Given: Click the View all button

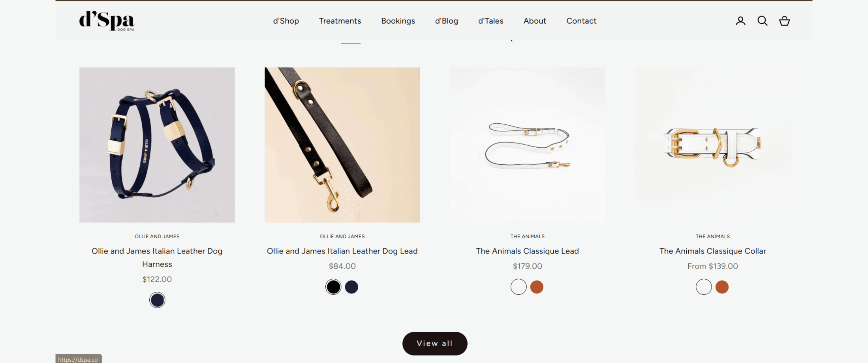Looking at the screenshot, I should click(435, 343).
